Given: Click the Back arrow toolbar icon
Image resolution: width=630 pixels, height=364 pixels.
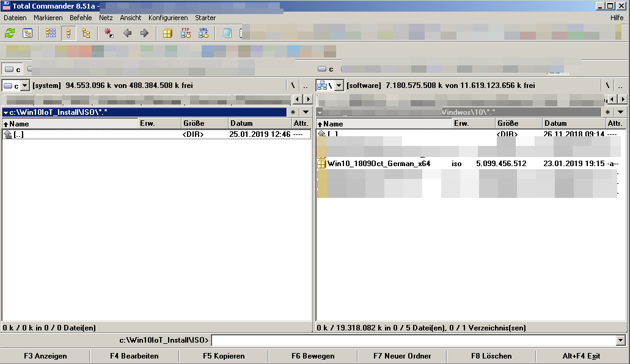Looking at the screenshot, I should [127, 33].
